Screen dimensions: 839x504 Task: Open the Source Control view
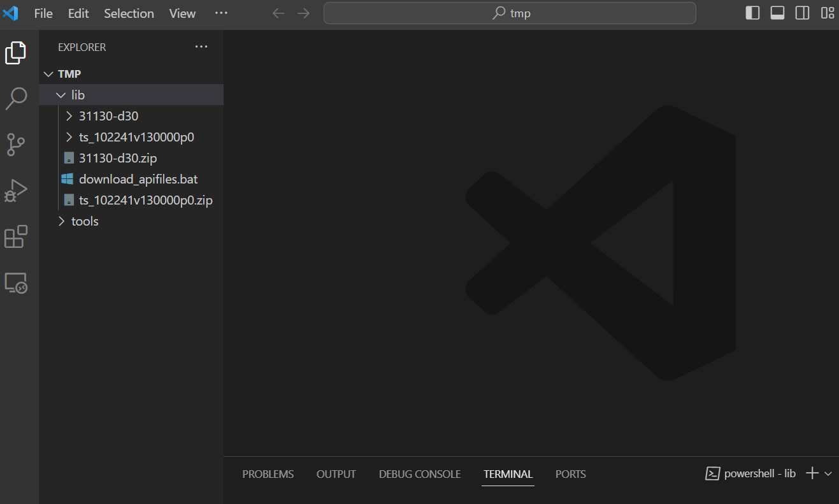tap(16, 145)
